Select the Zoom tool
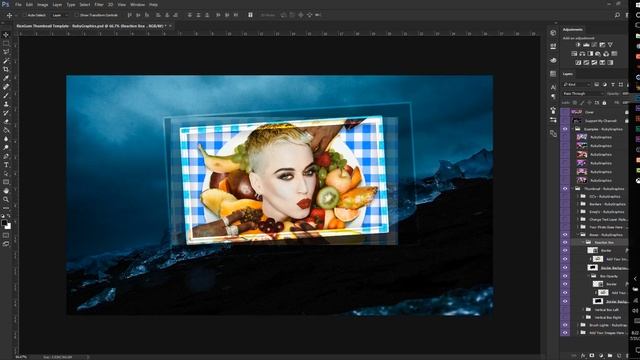 coord(6,199)
